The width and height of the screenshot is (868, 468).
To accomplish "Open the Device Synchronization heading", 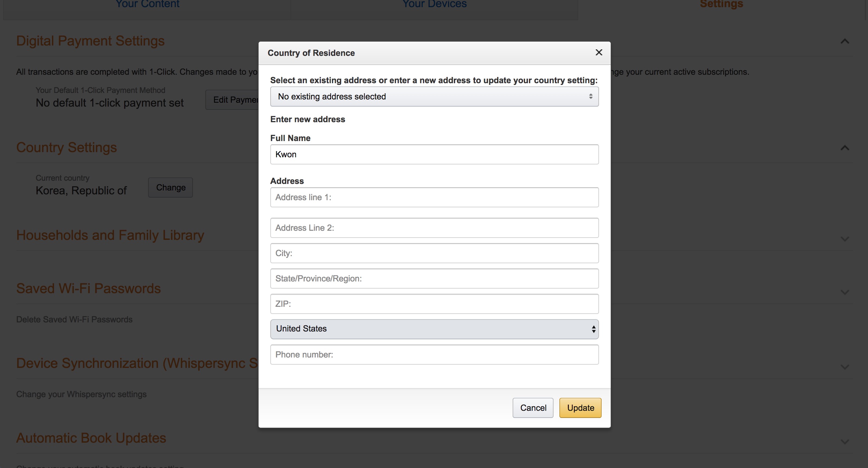I will coord(137,363).
